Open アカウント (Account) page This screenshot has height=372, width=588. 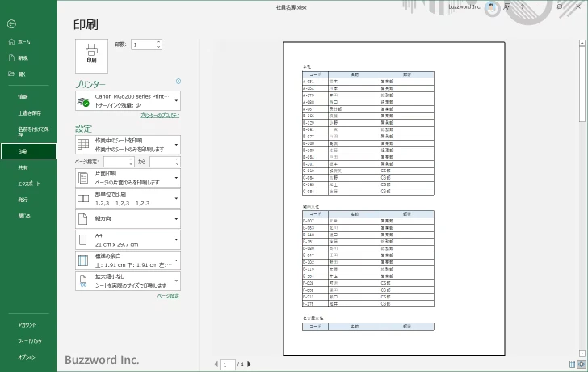click(x=27, y=325)
